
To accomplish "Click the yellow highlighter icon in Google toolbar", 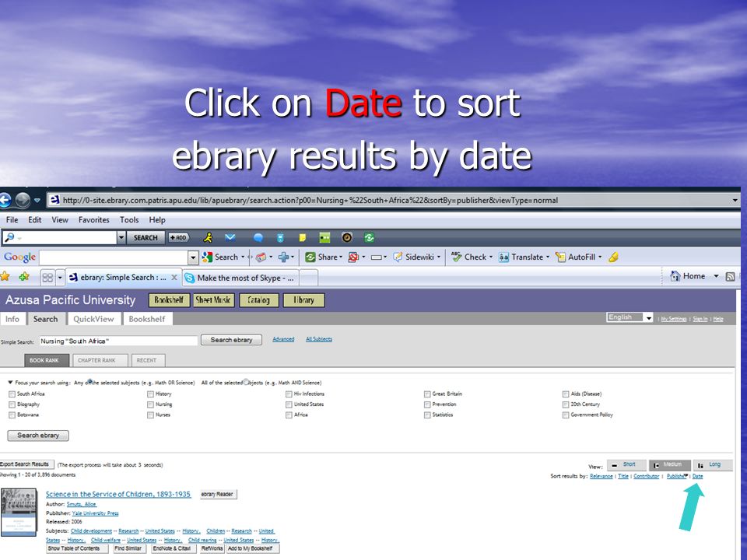I will pos(614,257).
